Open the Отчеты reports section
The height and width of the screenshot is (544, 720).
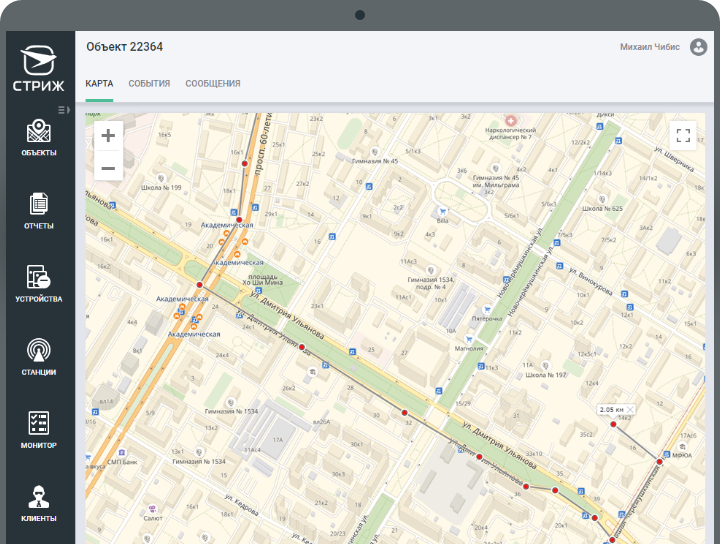click(38, 211)
